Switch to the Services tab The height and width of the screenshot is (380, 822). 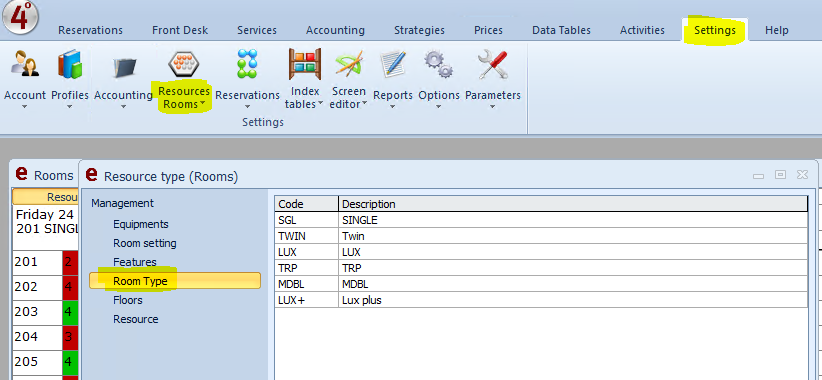click(257, 30)
